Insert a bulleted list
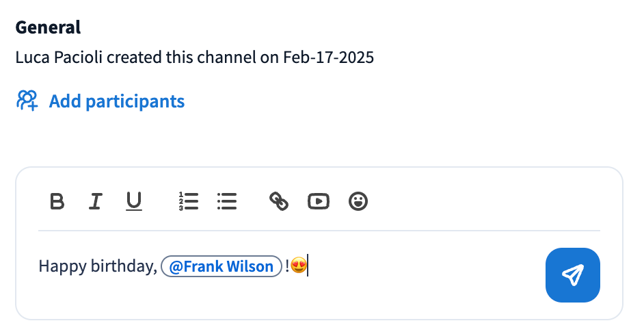644x334 pixels. [226, 201]
